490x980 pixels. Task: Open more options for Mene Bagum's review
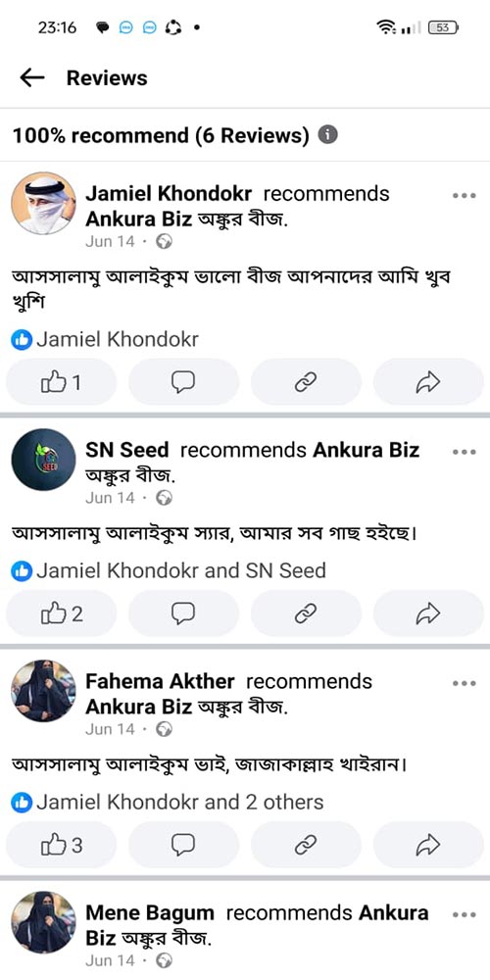point(464,914)
